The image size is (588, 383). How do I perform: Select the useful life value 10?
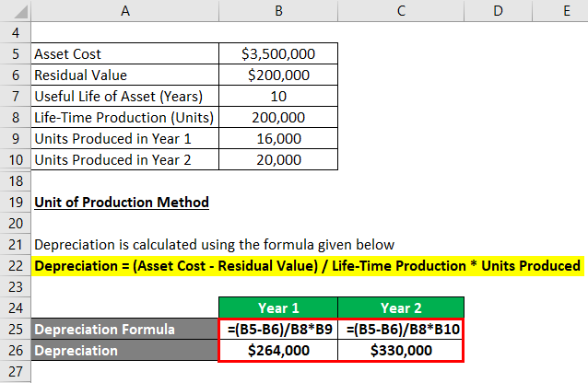pyautogui.click(x=278, y=97)
